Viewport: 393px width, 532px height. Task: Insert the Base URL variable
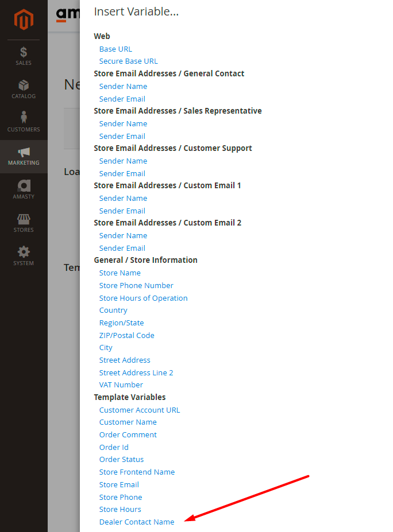pyautogui.click(x=115, y=49)
